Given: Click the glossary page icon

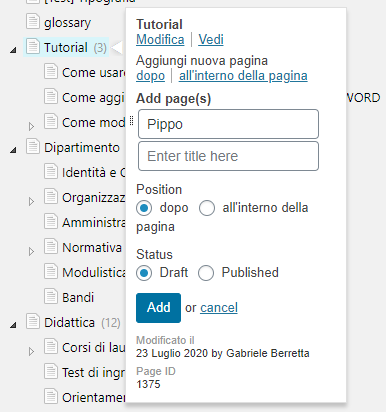Looking at the screenshot, I should point(33,21).
